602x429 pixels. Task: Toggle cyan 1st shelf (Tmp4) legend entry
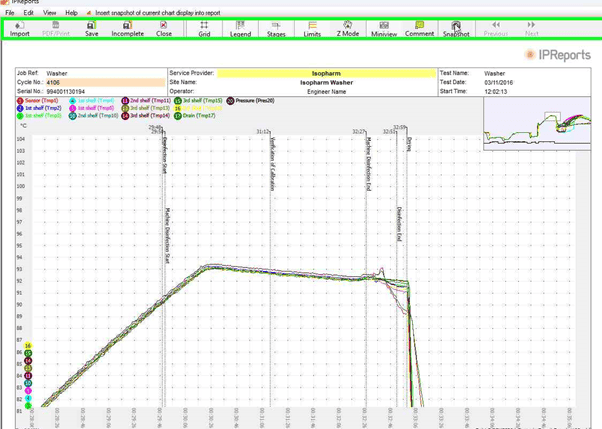point(92,101)
